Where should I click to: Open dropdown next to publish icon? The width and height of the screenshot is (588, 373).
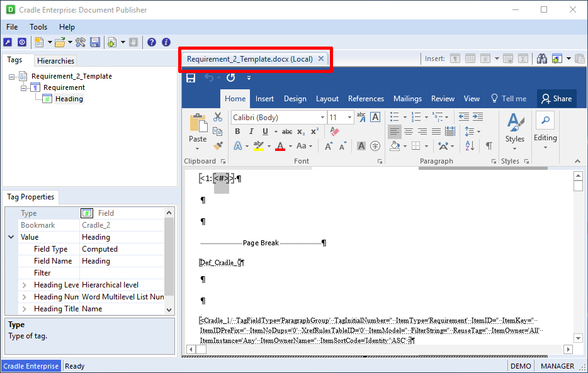pos(123,42)
